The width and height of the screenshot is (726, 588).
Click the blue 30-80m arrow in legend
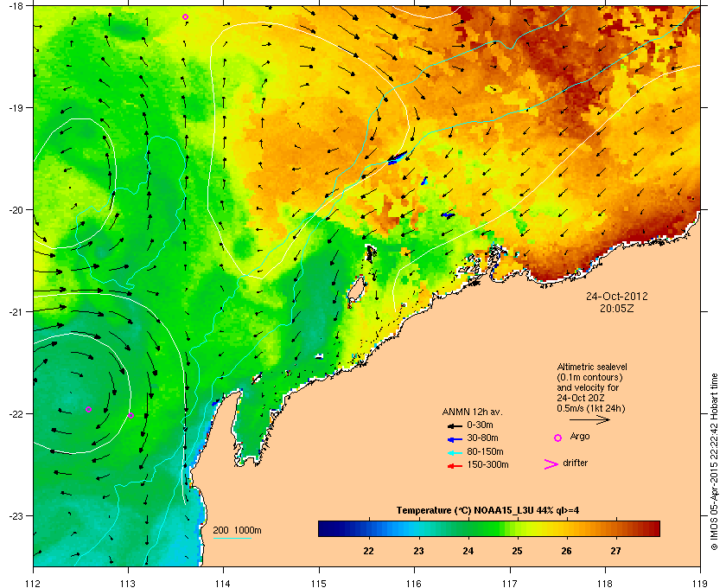coord(455,438)
